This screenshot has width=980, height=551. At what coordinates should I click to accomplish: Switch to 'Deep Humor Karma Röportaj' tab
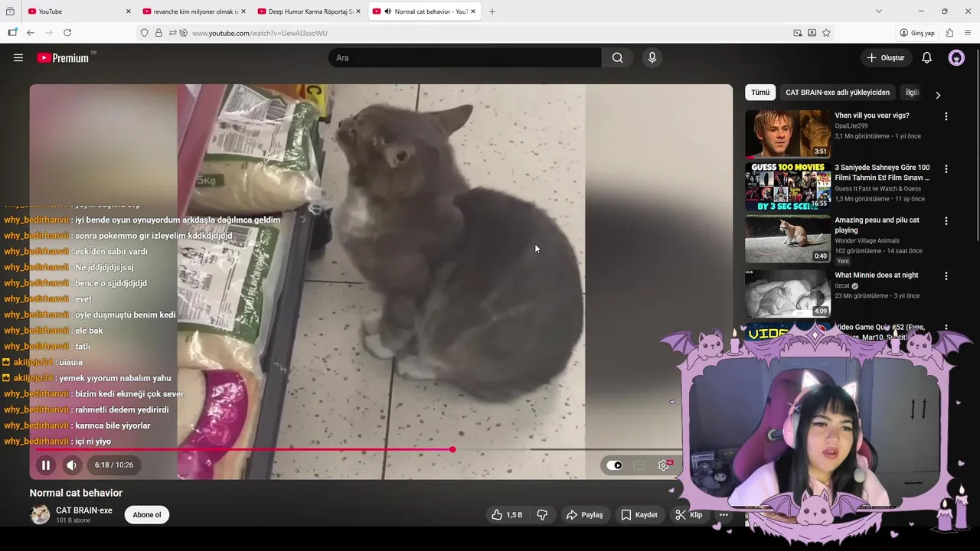[309, 11]
